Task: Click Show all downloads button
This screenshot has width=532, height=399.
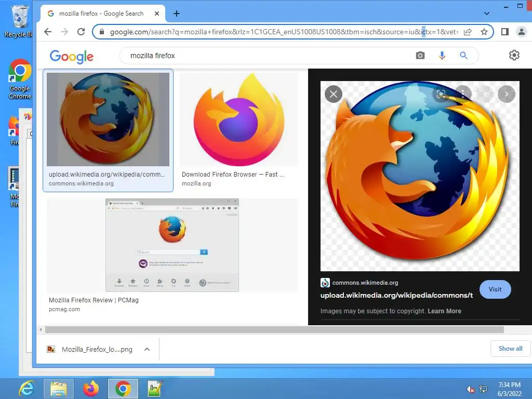Action: (x=510, y=349)
